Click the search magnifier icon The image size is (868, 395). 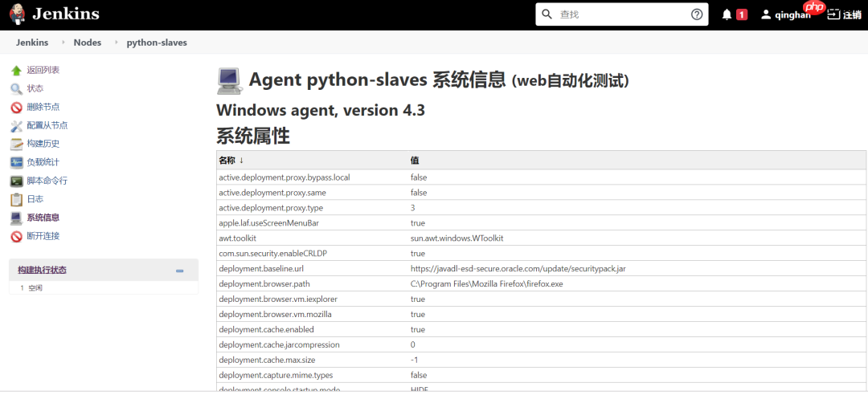click(x=547, y=14)
